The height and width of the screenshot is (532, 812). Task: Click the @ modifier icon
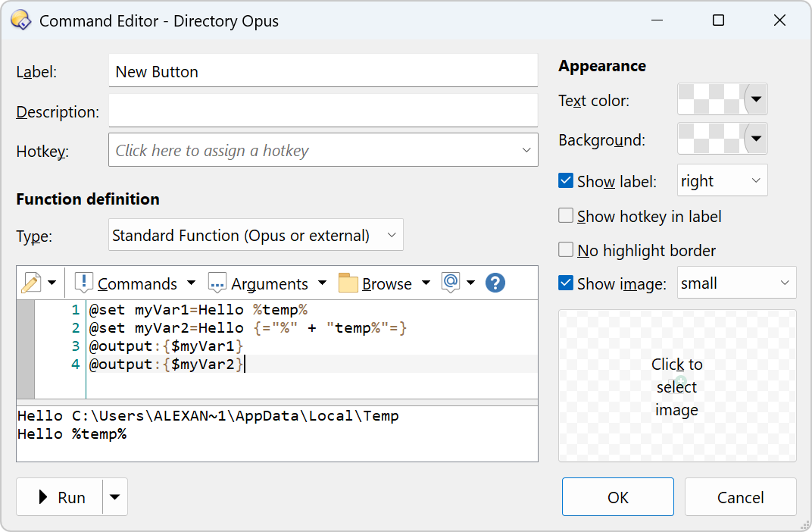tap(451, 283)
